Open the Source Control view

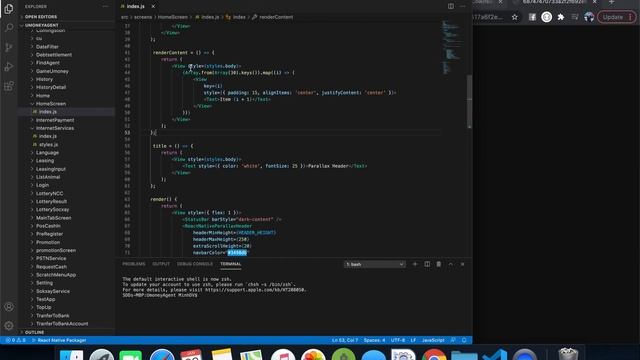9,47
